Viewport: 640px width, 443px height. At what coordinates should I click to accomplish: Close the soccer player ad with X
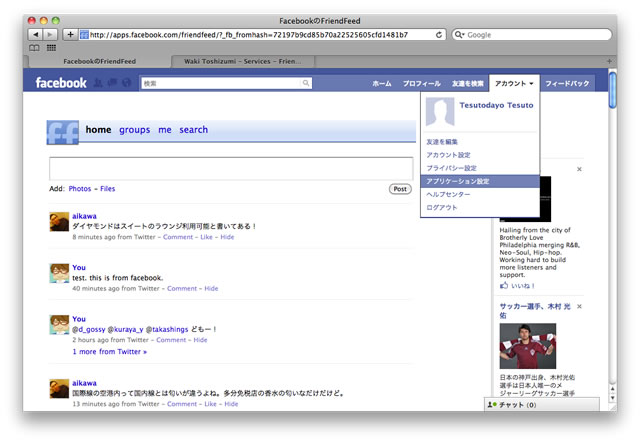click(579, 306)
